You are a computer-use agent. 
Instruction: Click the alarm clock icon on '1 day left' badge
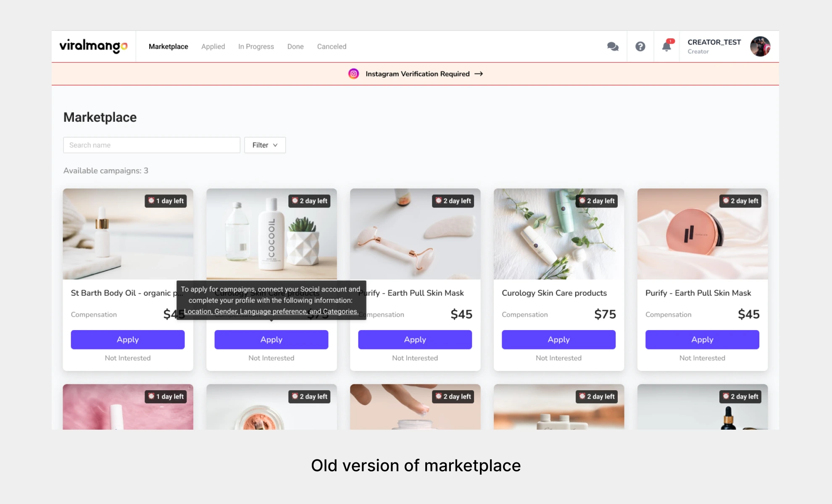(151, 201)
